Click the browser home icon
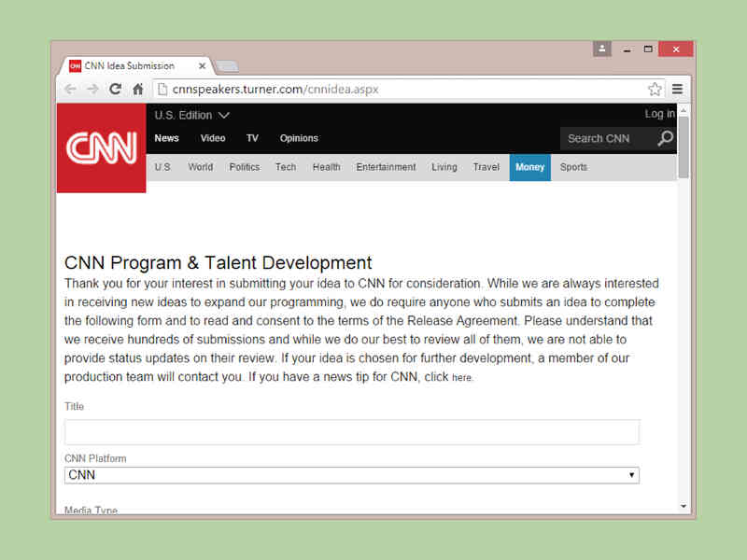The height and width of the screenshot is (560, 747). pyautogui.click(x=137, y=89)
